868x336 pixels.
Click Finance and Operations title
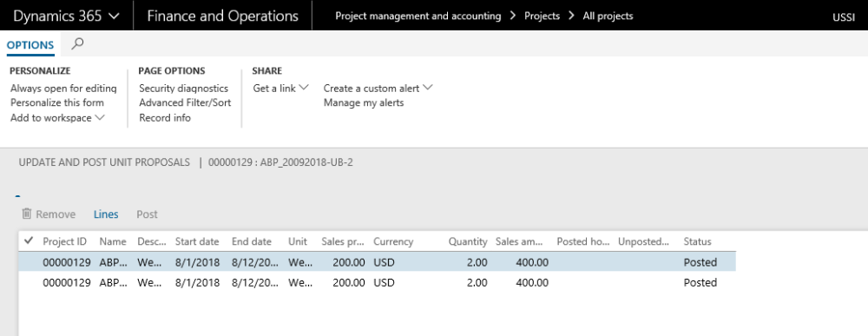[x=222, y=16]
